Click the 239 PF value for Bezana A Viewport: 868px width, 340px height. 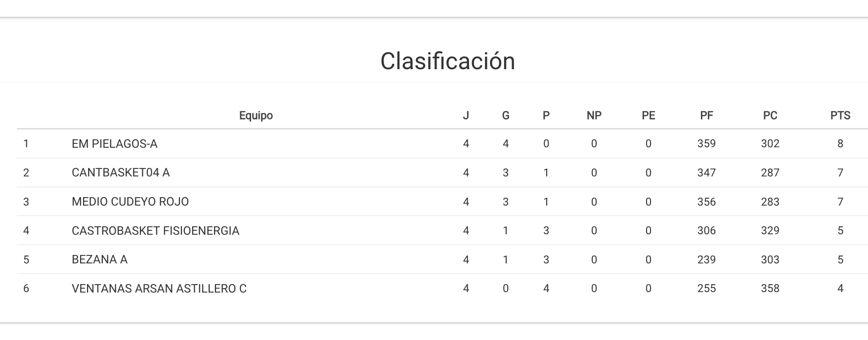pyautogui.click(x=706, y=259)
